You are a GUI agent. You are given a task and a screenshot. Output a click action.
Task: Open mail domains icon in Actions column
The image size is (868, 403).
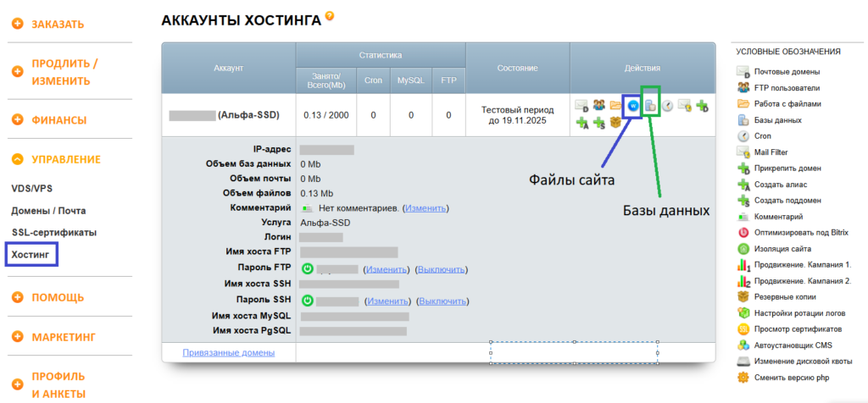tap(581, 106)
